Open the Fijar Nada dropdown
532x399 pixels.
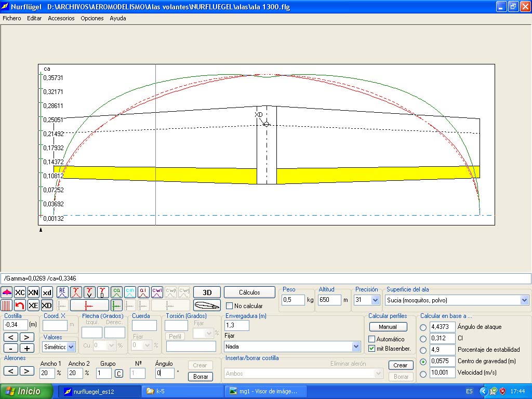coord(356,347)
